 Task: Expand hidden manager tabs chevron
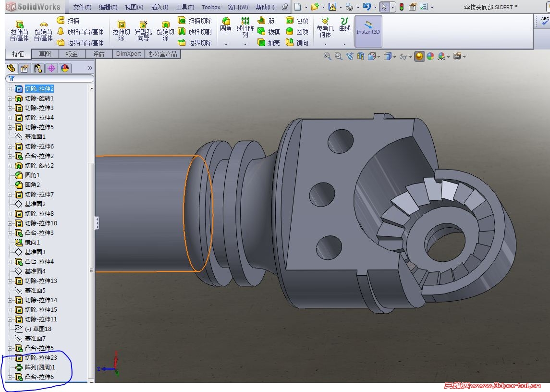(90, 68)
